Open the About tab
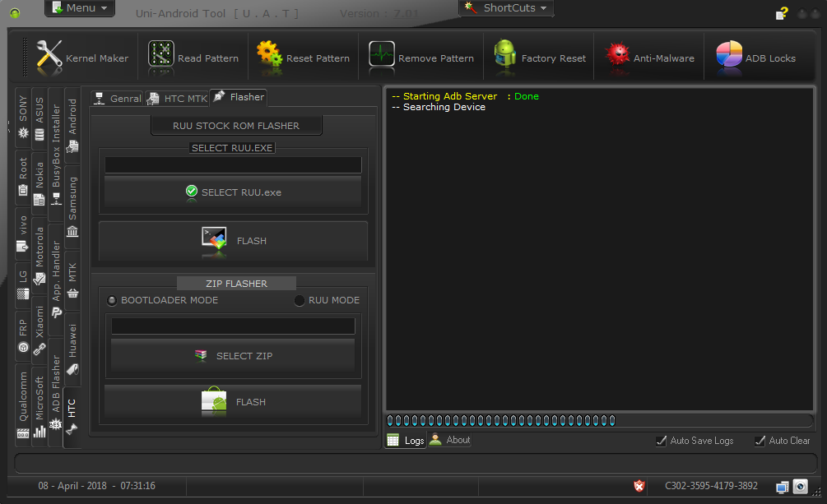This screenshot has width=827, height=504. pos(450,440)
